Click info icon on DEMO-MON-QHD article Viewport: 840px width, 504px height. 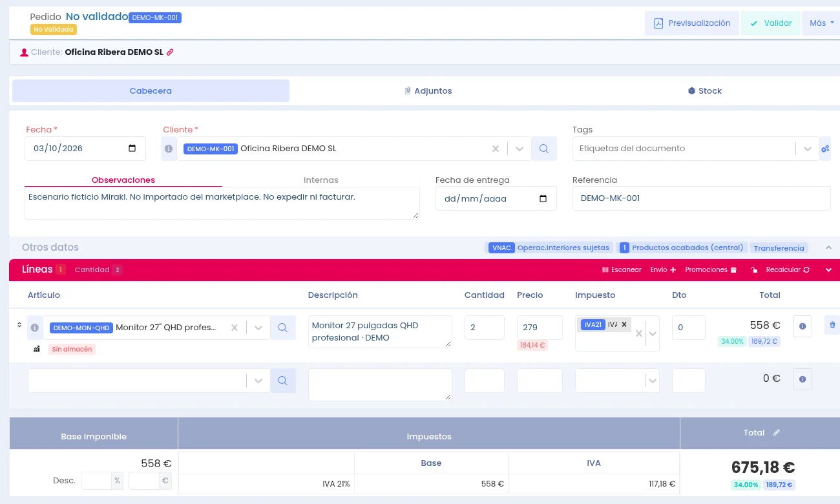35,328
